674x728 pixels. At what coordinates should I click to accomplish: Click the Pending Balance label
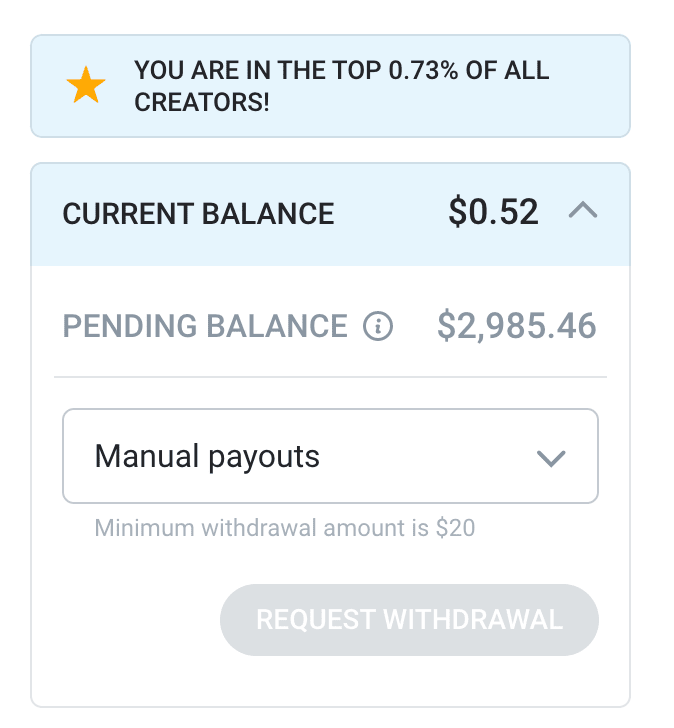tap(205, 326)
